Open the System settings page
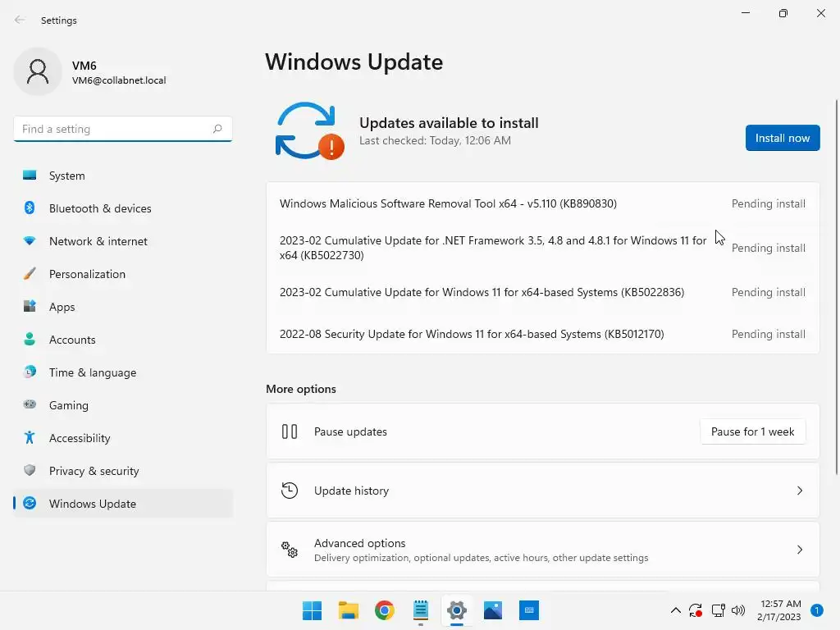 [123, 176]
